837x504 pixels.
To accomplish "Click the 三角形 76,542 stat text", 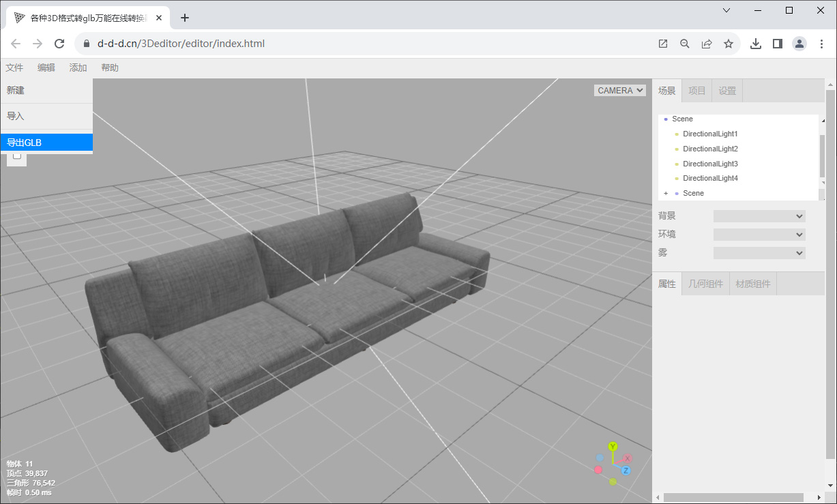I will pos(31,483).
